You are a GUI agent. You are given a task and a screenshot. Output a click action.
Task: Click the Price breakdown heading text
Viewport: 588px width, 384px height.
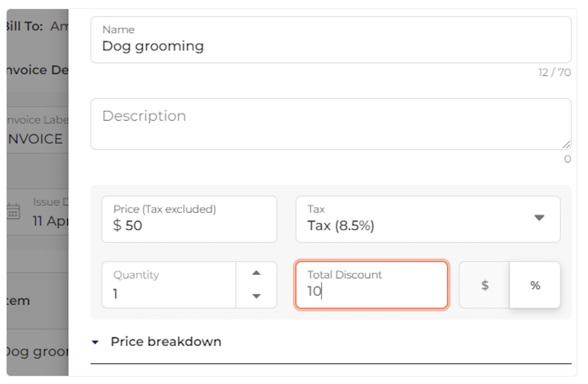click(166, 342)
